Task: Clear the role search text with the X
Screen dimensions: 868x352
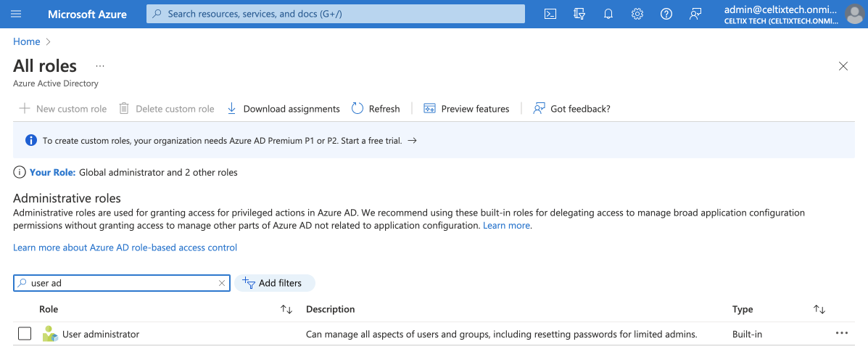Action: [222, 283]
